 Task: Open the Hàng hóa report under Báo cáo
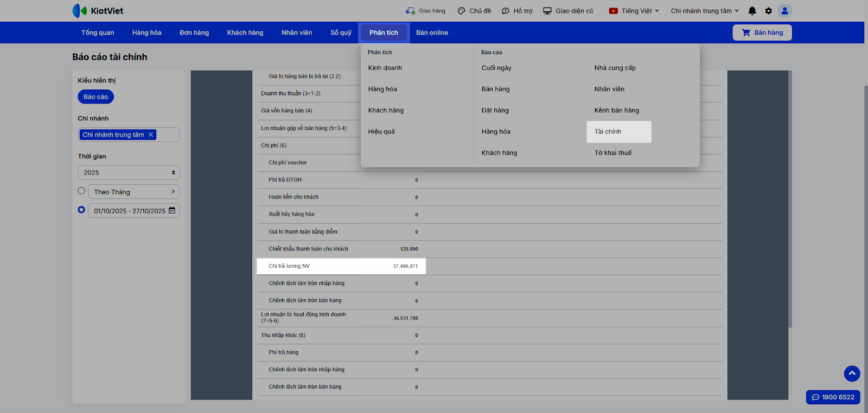tap(496, 131)
